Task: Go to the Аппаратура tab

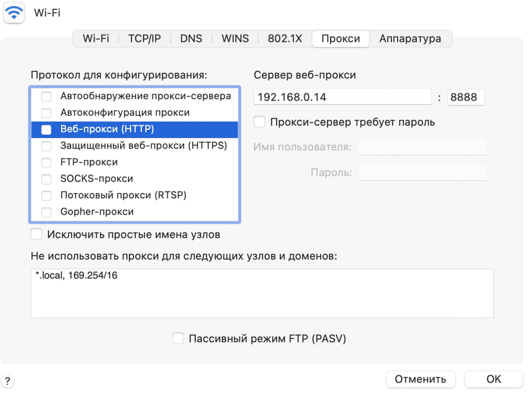Action: coord(410,39)
